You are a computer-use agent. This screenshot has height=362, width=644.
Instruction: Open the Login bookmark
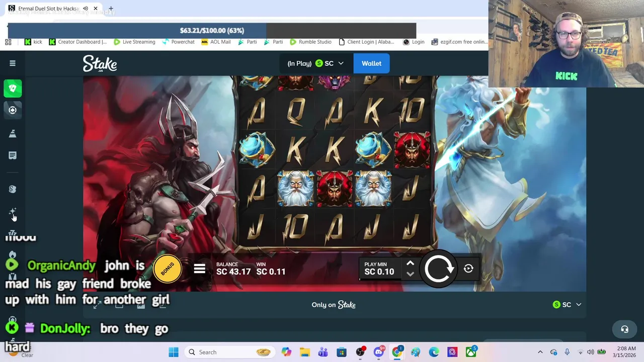pos(414,42)
